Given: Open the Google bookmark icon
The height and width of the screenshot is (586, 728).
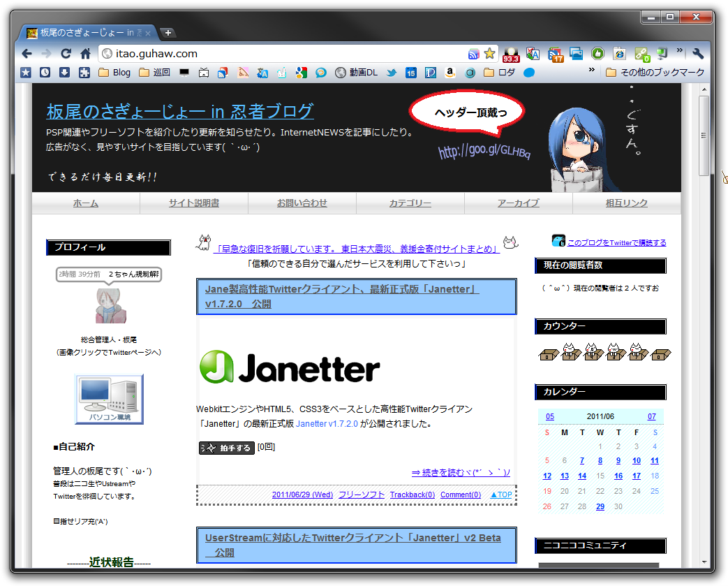Looking at the screenshot, I should pyautogui.click(x=302, y=73).
